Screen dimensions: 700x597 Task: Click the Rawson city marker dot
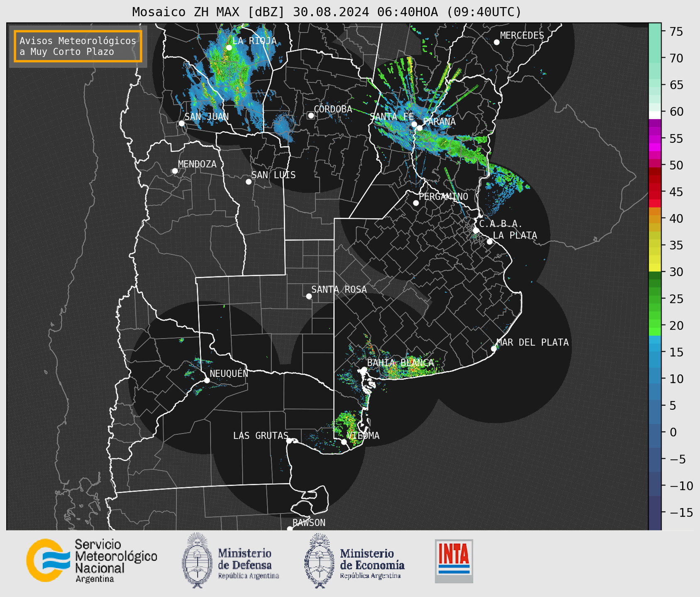[290, 528]
